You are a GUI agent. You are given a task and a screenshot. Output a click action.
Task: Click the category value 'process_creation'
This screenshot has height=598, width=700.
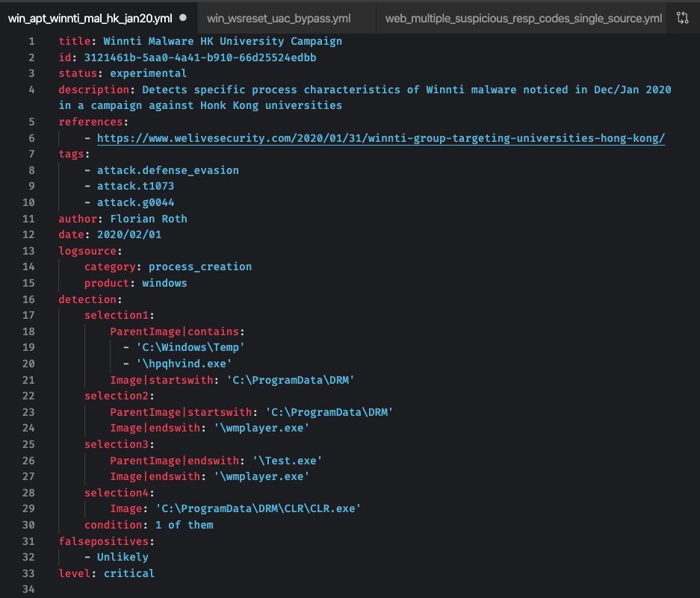[200, 267]
